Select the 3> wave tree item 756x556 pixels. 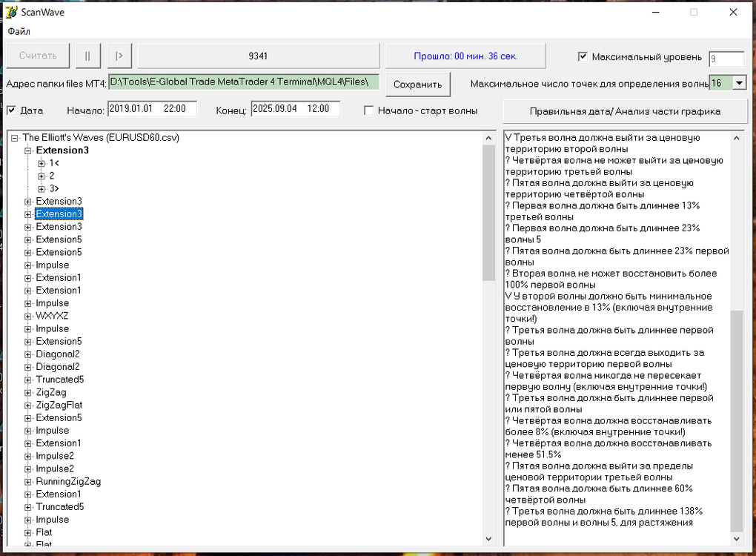54,188
